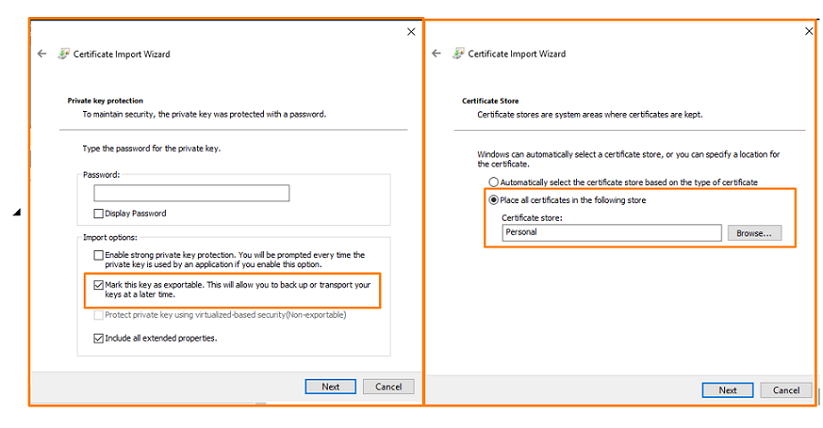Select Automatically select the certificate store option
The height and width of the screenshot is (428, 823).
coord(493,182)
